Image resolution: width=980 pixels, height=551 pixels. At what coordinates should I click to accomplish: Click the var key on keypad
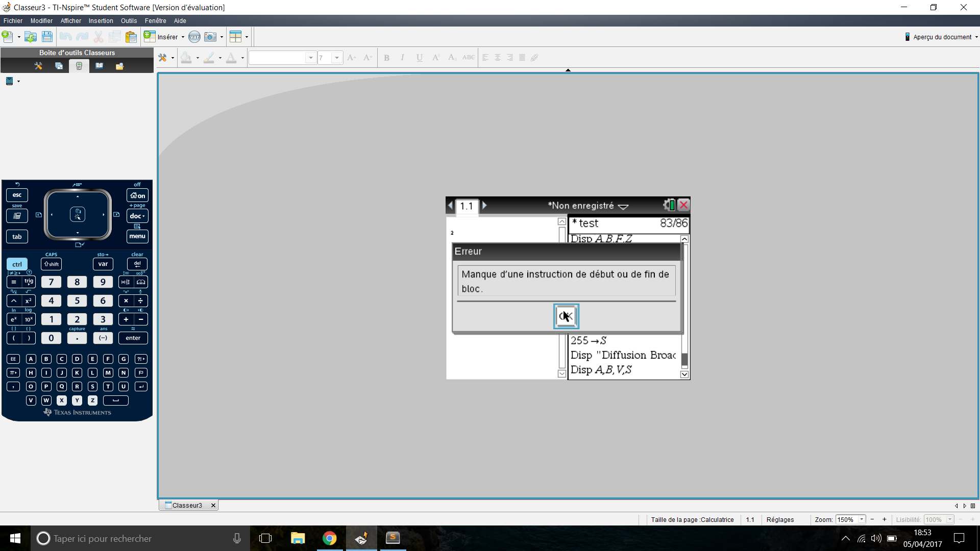point(103,264)
